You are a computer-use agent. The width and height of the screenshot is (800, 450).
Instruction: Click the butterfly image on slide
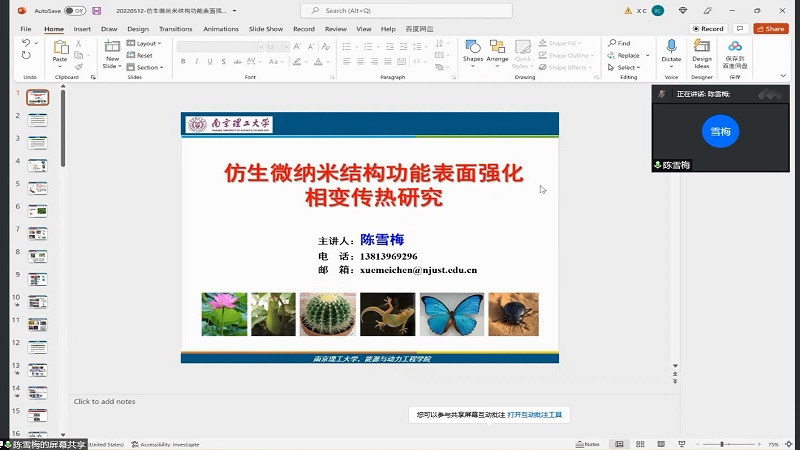point(452,314)
